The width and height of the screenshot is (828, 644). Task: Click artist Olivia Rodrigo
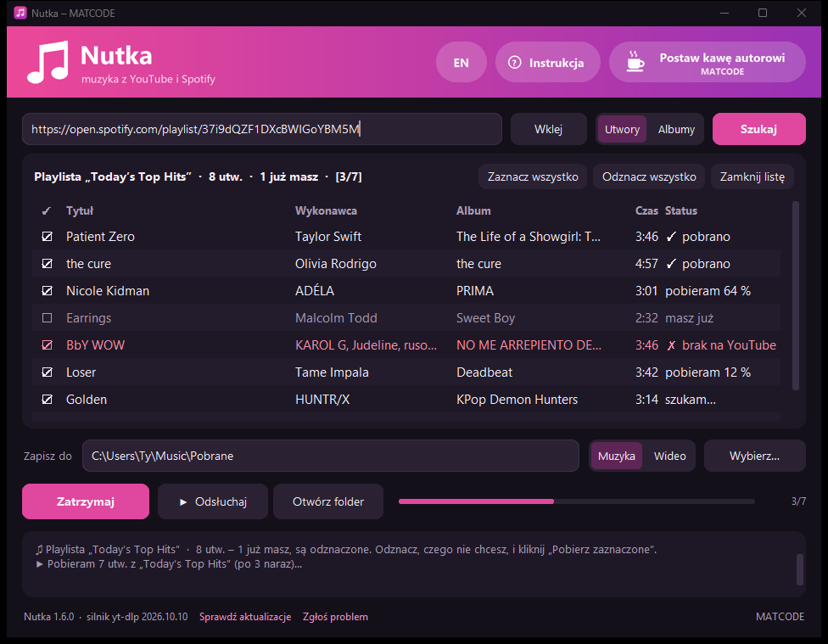click(335, 264)
